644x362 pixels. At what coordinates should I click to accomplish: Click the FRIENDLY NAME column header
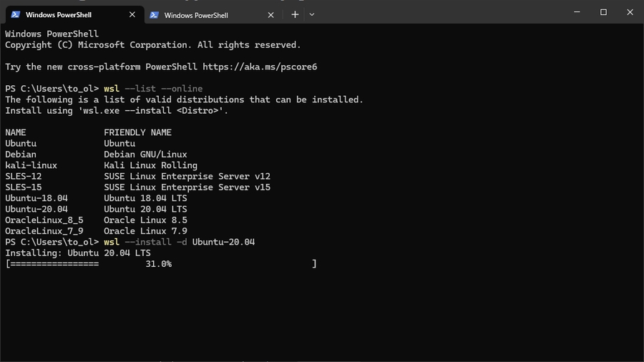click(137, 132)
